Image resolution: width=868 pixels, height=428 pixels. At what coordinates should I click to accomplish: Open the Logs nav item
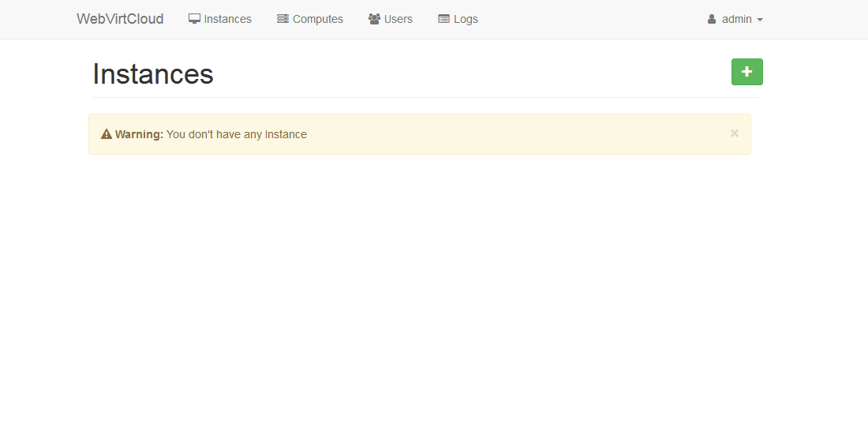click(x=466, y=19)
